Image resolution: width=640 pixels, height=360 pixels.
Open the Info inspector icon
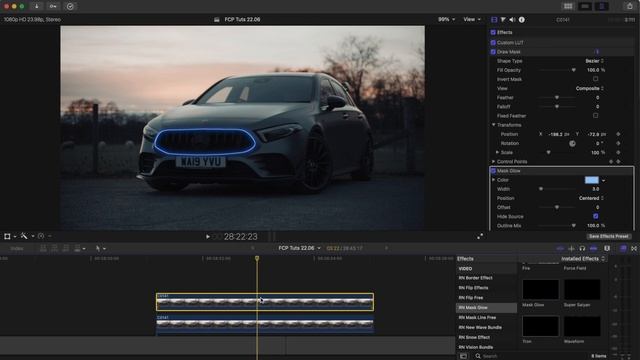(x=521, y=19)
